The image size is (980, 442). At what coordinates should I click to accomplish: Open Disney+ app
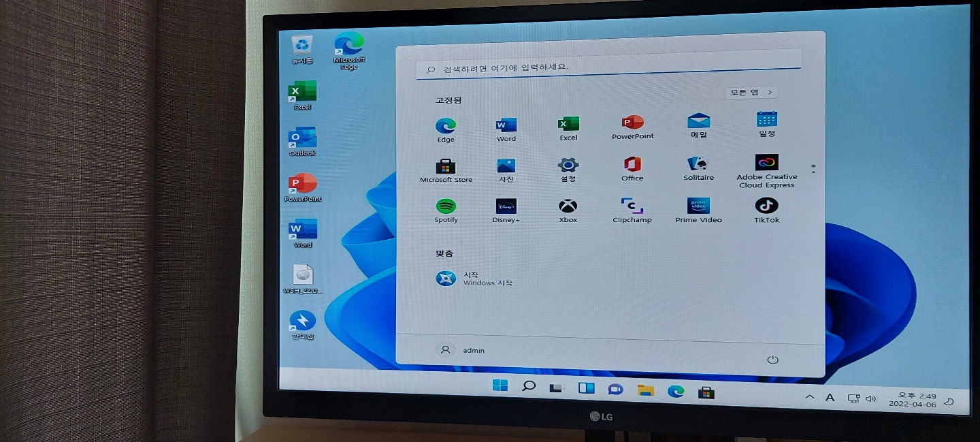(x=506, y=211)
